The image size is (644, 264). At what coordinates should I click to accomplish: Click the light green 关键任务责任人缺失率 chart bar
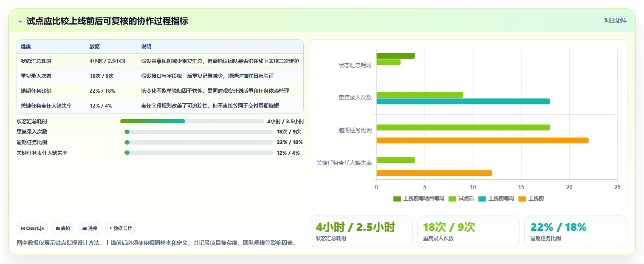click(x=395, y=160)
